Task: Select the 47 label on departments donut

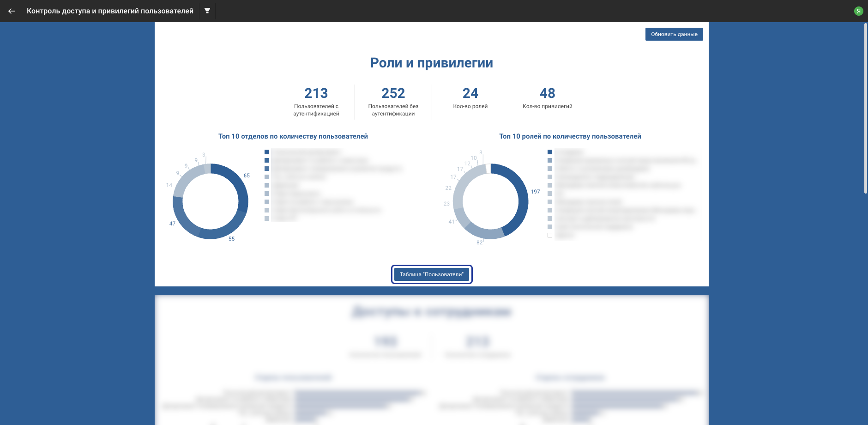Action: coord(172,224)
